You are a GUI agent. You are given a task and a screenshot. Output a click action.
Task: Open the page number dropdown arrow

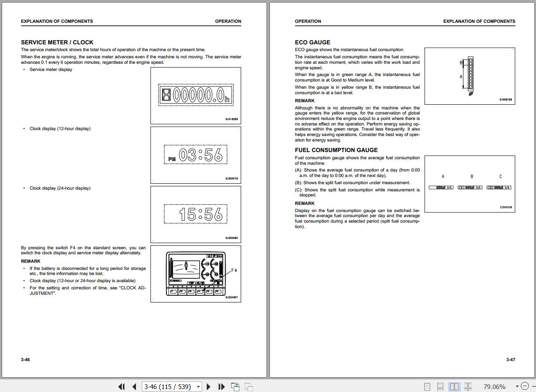198,387
